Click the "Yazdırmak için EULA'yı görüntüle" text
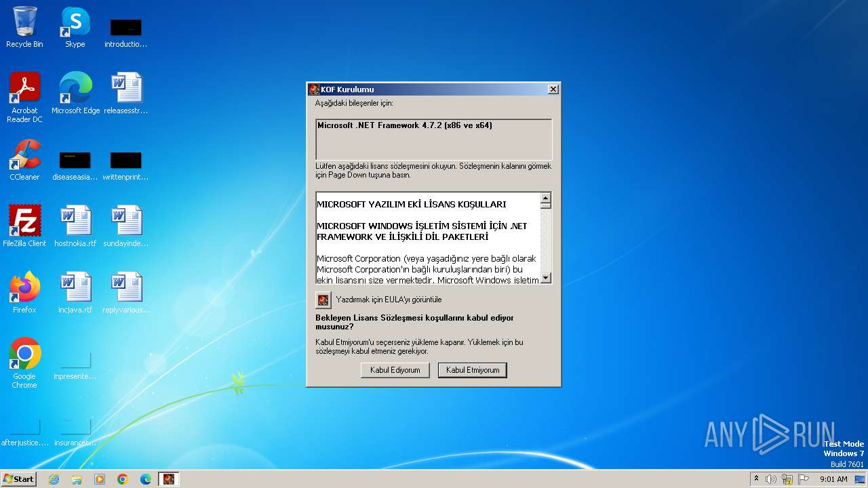This screenshot has width=868, height=488. (x=389, y=300)
